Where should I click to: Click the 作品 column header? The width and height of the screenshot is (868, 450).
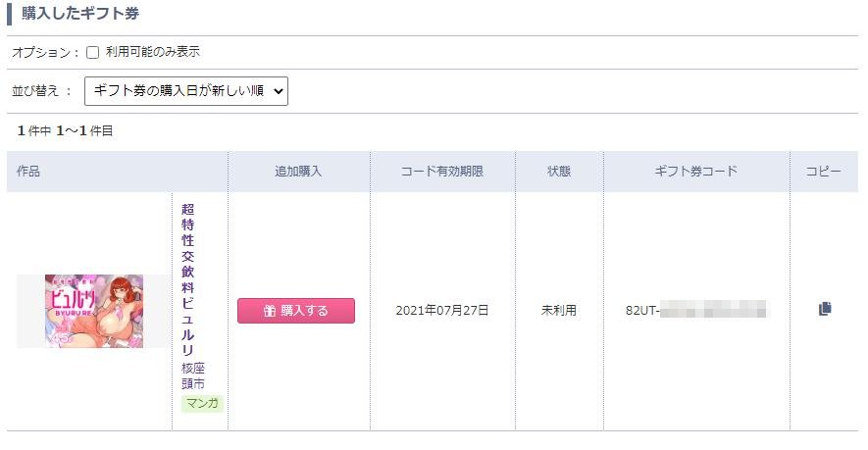(28, 171)
